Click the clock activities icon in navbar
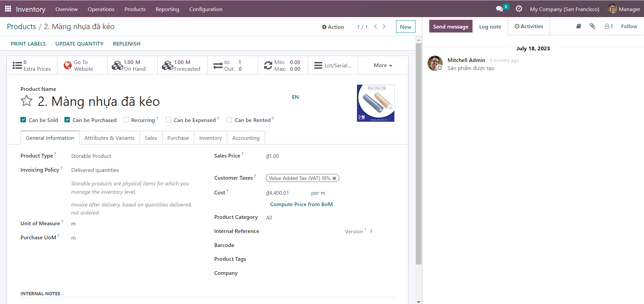Image resolution: width=644 pixels, height=304 pixels. tap(519, 9)
